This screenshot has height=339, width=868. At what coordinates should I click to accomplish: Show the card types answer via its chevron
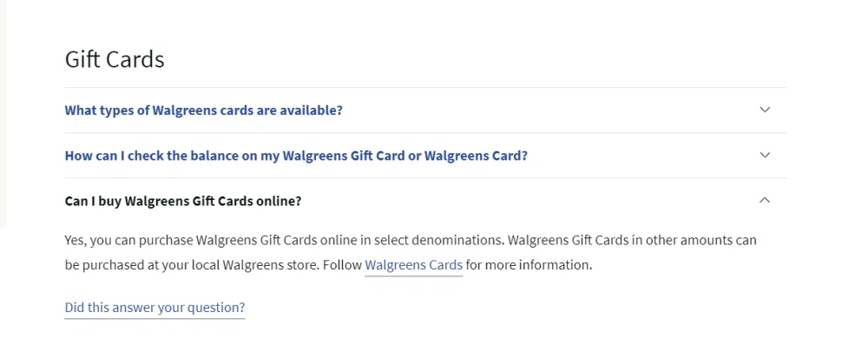(x=765, y=110)
